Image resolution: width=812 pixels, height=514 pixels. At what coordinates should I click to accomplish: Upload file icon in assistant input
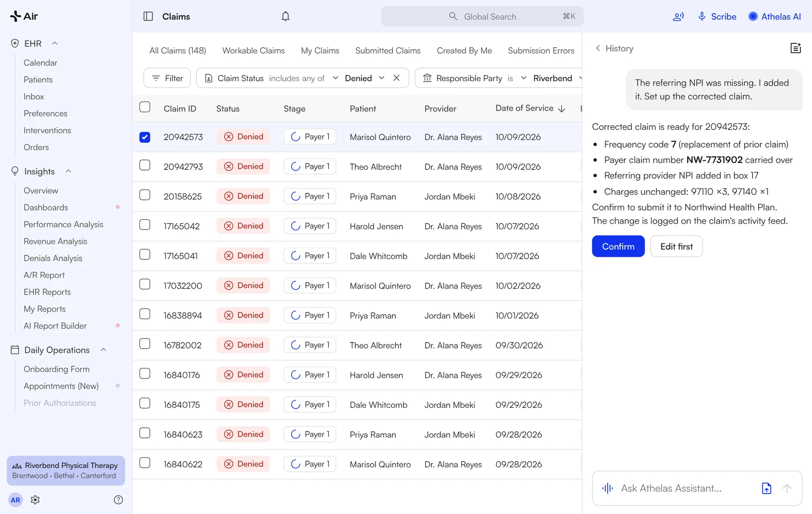pyautogui.click(x=766, y=488)
